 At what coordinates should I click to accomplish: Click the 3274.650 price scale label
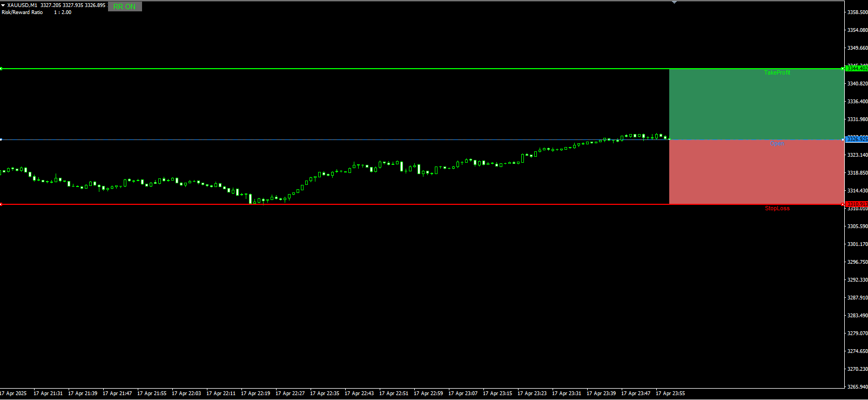(x=857, y=351)
